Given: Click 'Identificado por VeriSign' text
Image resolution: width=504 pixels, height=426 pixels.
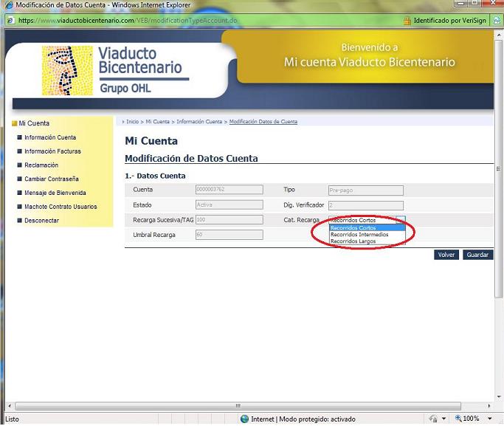Looking at the screenshot, I should (449, 21).
